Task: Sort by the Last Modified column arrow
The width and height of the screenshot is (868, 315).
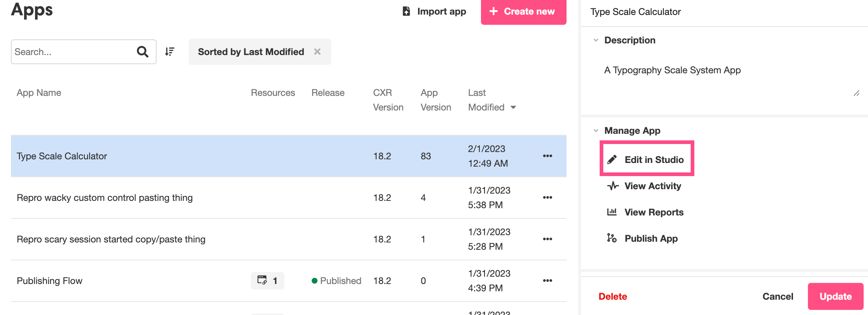Action: (513, 107)
